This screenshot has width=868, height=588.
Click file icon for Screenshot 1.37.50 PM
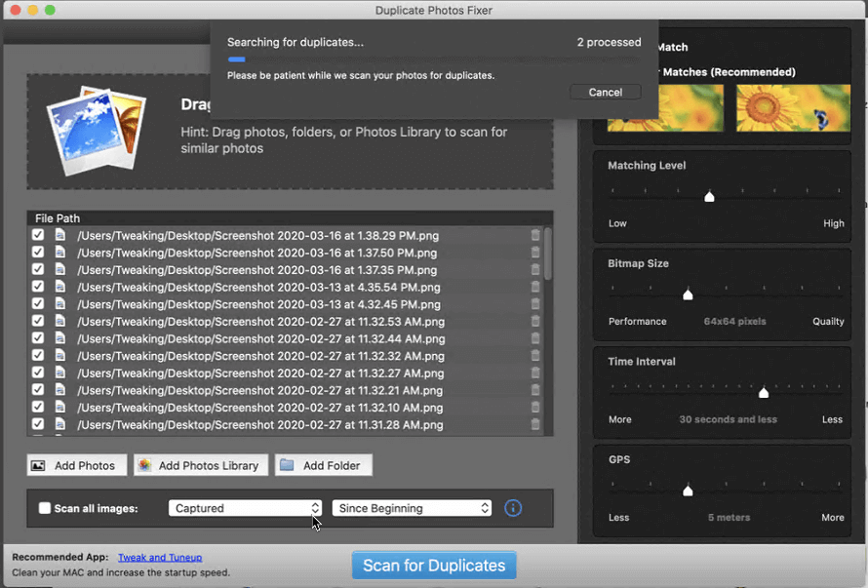60,253
